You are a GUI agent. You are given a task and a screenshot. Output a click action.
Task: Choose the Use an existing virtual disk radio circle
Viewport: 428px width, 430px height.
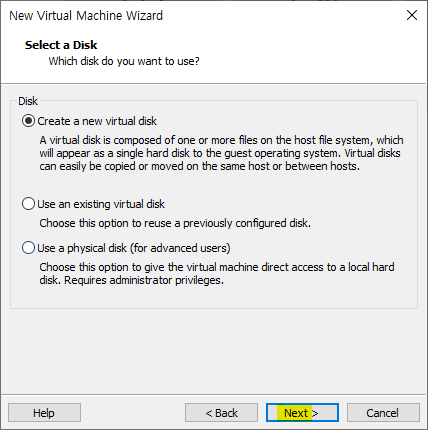(28, 204)
